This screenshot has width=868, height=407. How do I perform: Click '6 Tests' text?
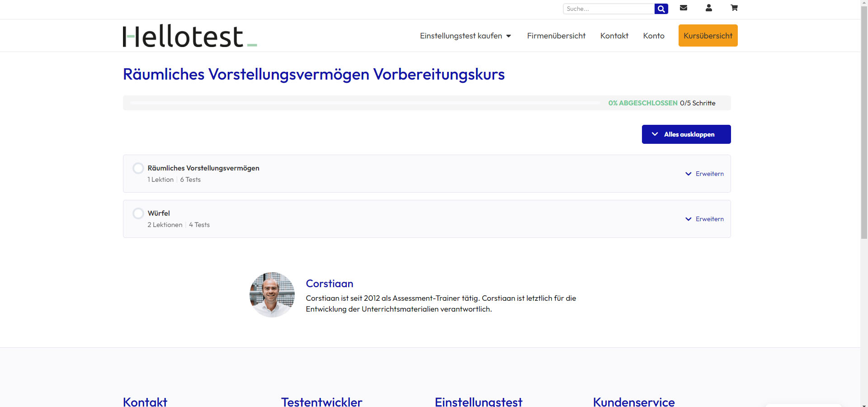point(190,180)
